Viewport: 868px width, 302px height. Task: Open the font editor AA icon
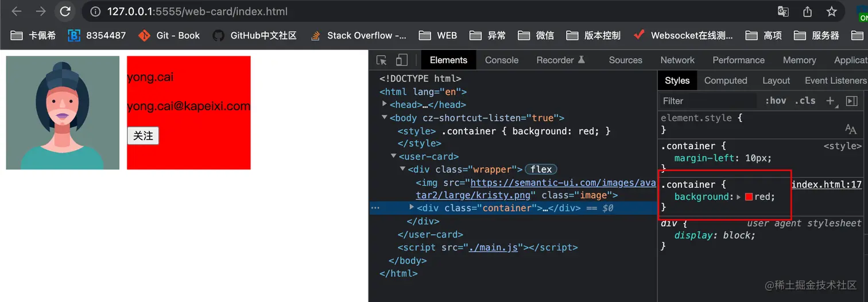851,129
